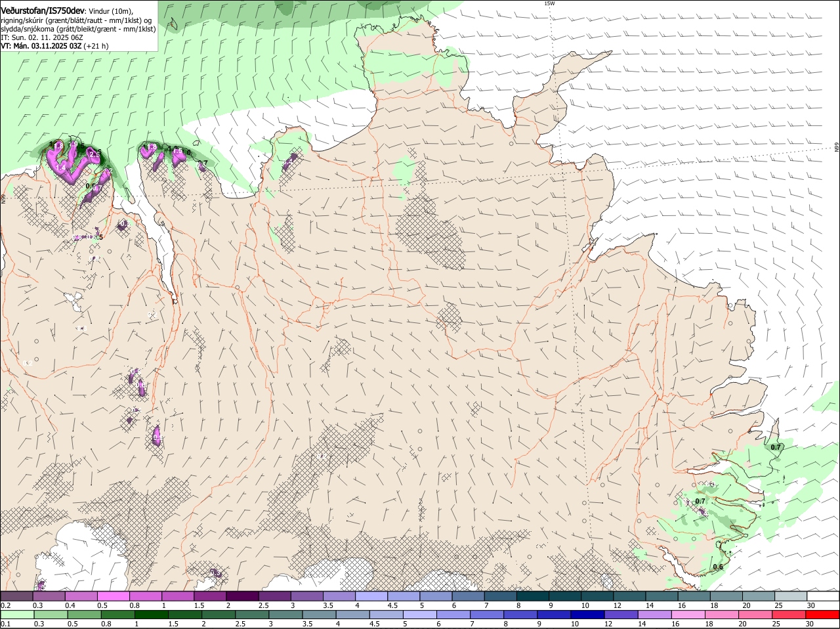The width and height of the screenshot is (840, 629).
Task: Click the 'VT: Mán. 03.11.2025 03Z' valid time
Action: (x=41, y=46)
